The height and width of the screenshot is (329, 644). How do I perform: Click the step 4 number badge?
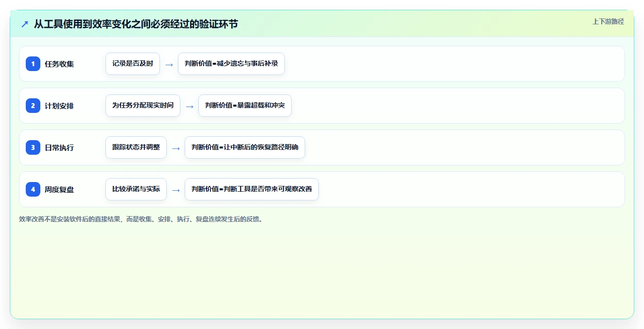tap(33, 189)
